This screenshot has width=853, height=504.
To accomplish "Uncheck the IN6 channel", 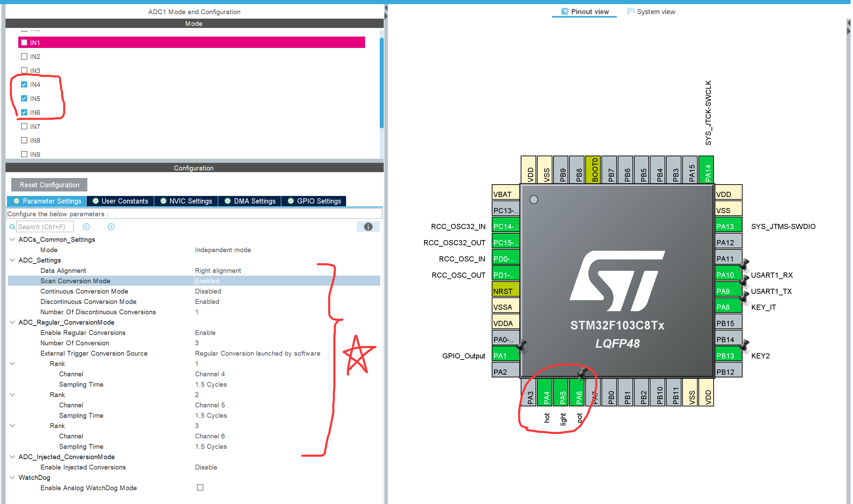I will pyautogui.click(x=24, y=112).
